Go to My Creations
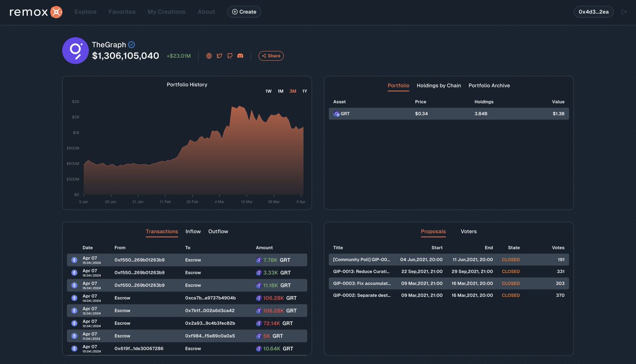 tap(166, 12)
